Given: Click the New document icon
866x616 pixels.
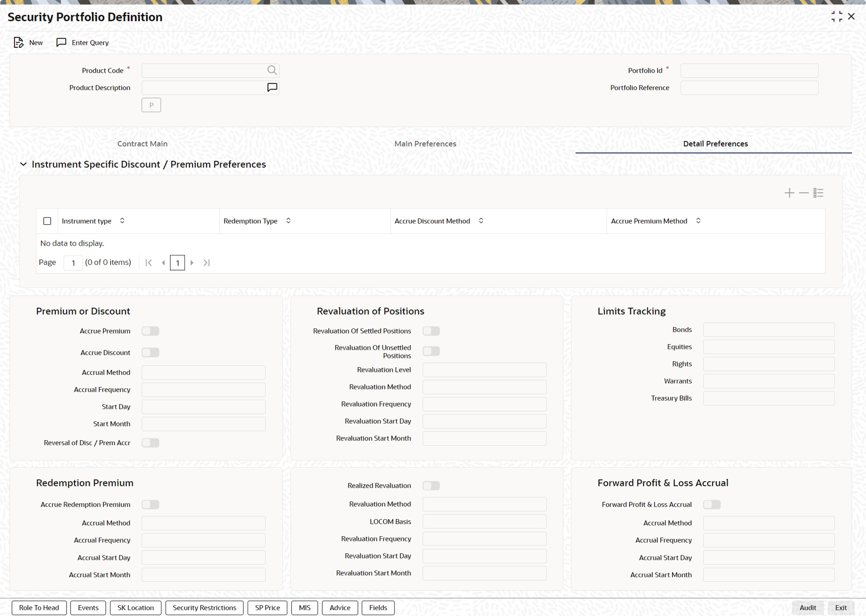Looking at the screenshot, I should (18, 42).
